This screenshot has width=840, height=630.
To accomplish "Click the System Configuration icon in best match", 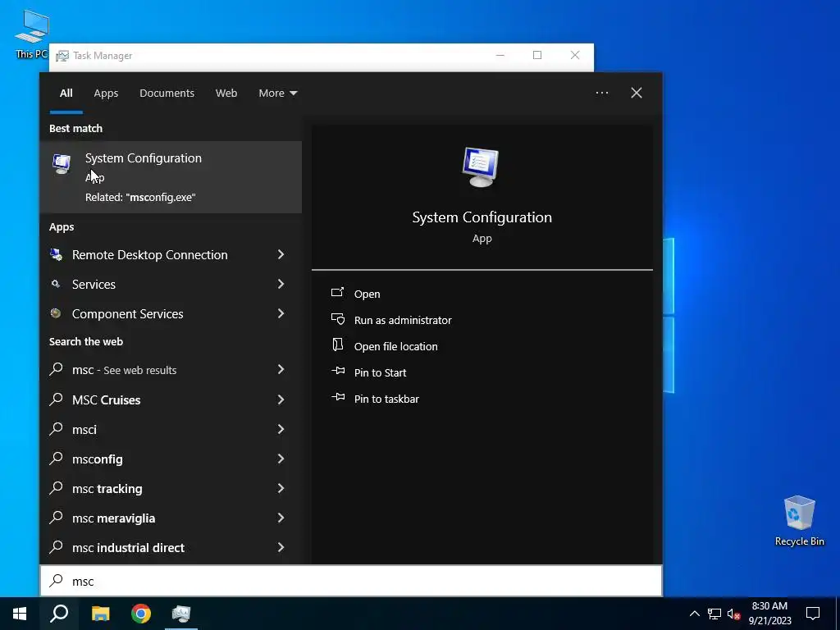I will click(x=61, y=163).
